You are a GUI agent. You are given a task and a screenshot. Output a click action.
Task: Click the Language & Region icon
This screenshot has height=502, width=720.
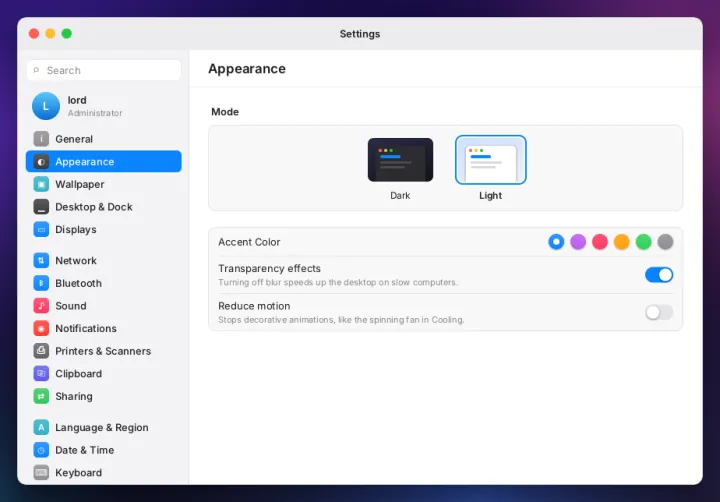coord(41,427)
